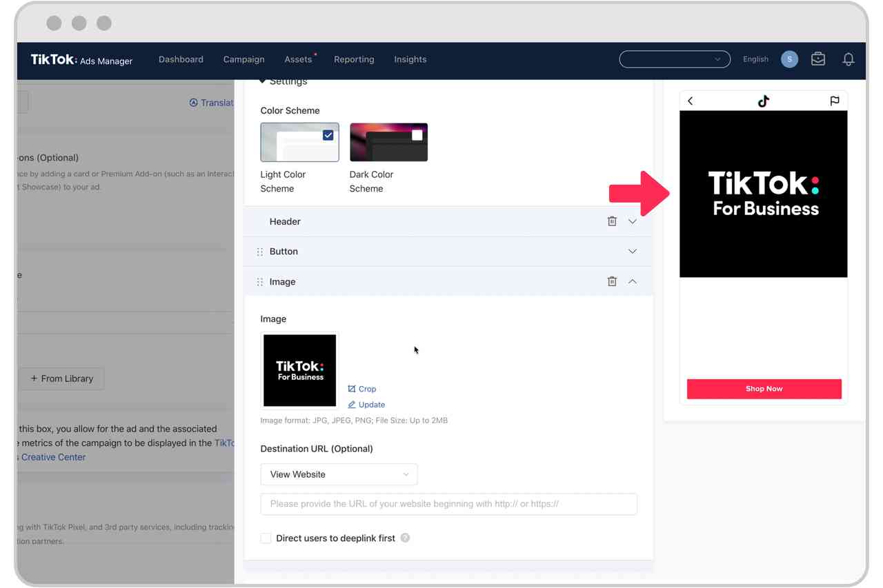
Task: Open the Creative Center link
Action: 53,457
